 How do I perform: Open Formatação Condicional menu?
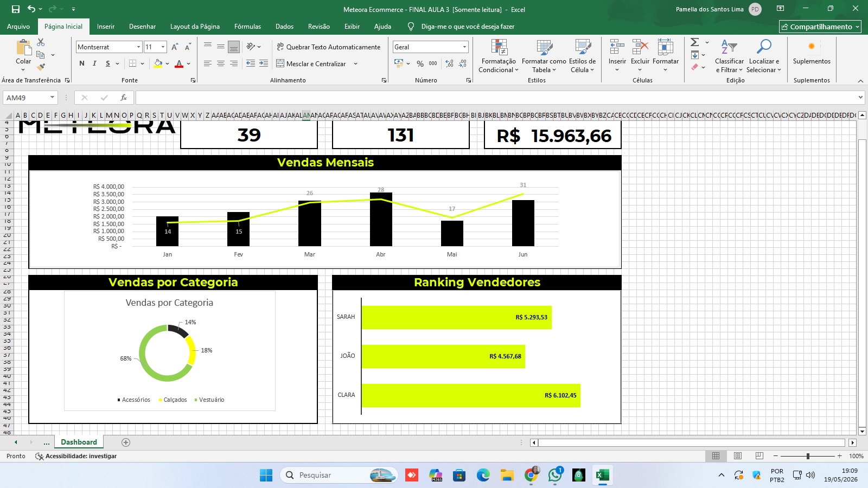coord(499,56)
